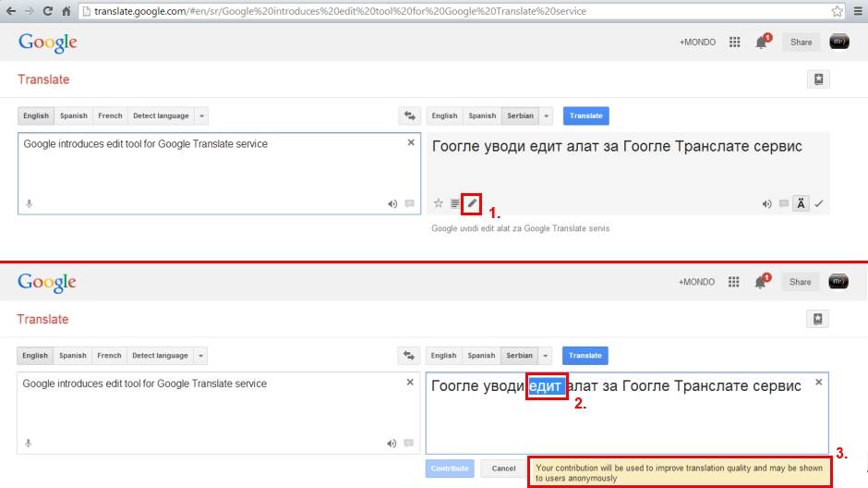Screen dimensions: 868x488
Task: Expand the upper source language dropdown arrow
Action: 201,116
